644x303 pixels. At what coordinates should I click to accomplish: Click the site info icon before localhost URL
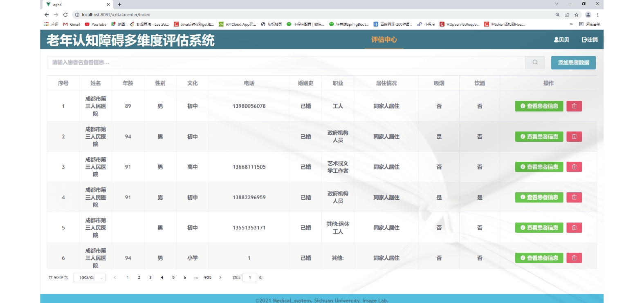pyautogui.click(x=77, y=15)
